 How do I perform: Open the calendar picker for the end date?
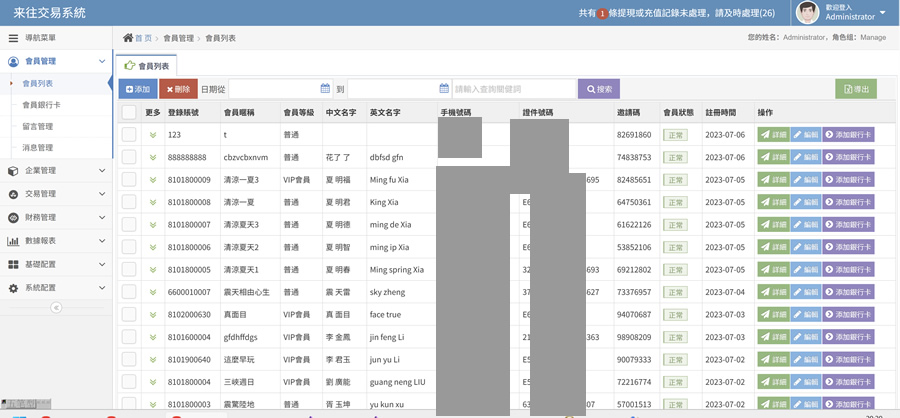coord(441,89)
